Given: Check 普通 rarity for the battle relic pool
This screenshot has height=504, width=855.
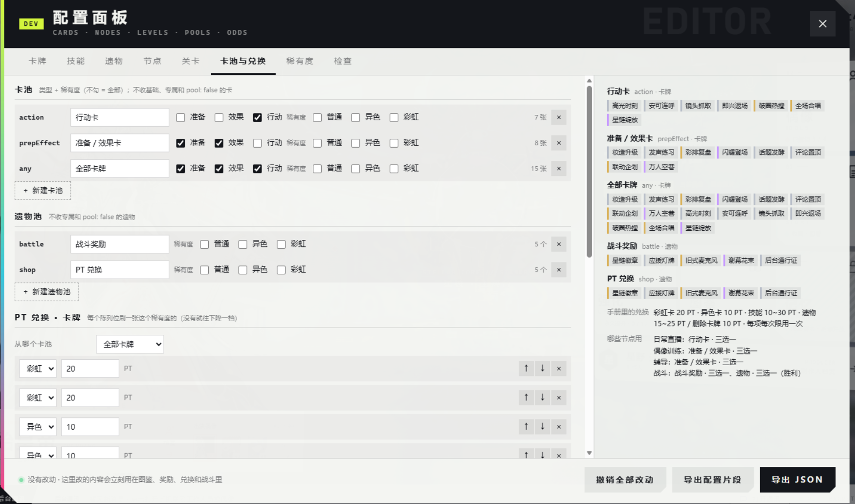Looking at the screenshot, I should point(204,244).
